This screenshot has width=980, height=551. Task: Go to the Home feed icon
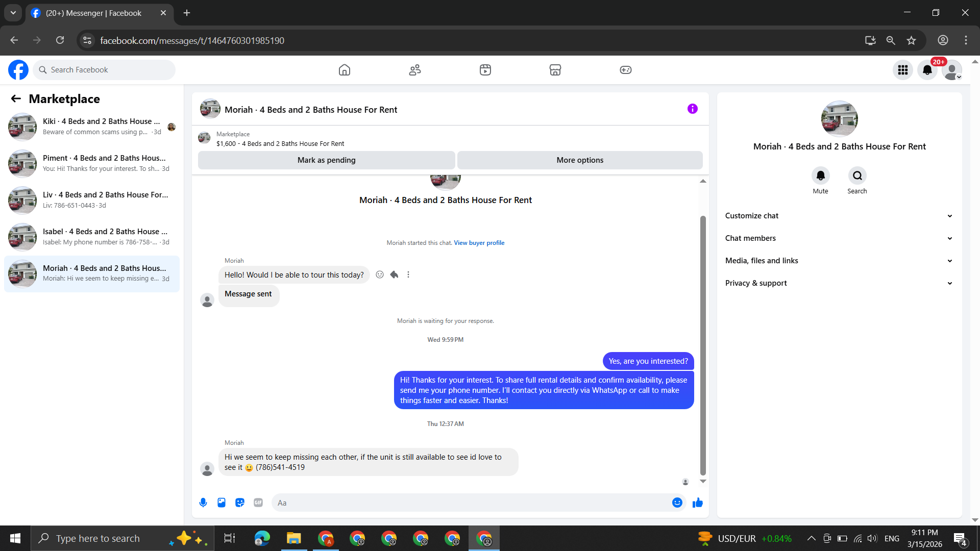(345, 70)
